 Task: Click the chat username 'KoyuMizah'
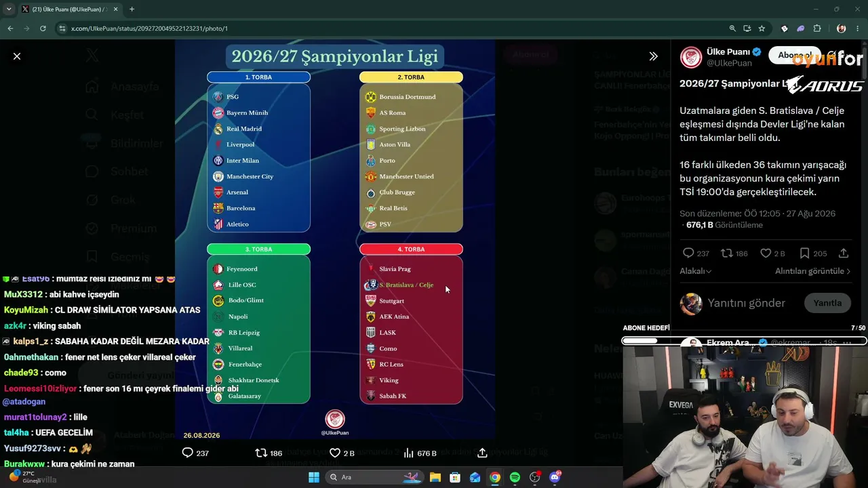[x=26, y=310]
